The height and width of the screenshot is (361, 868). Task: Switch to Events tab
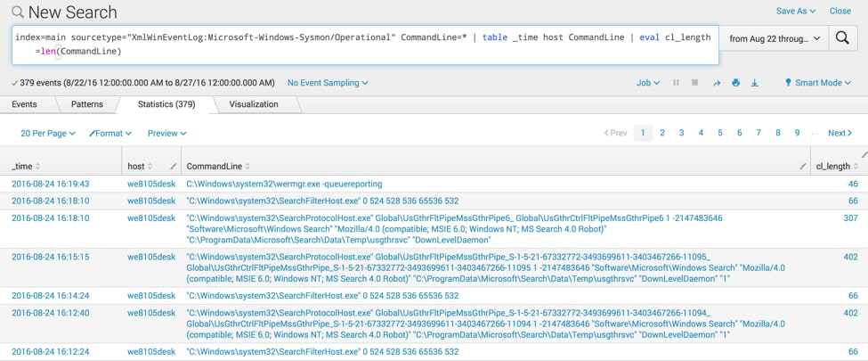pos(24,104)
